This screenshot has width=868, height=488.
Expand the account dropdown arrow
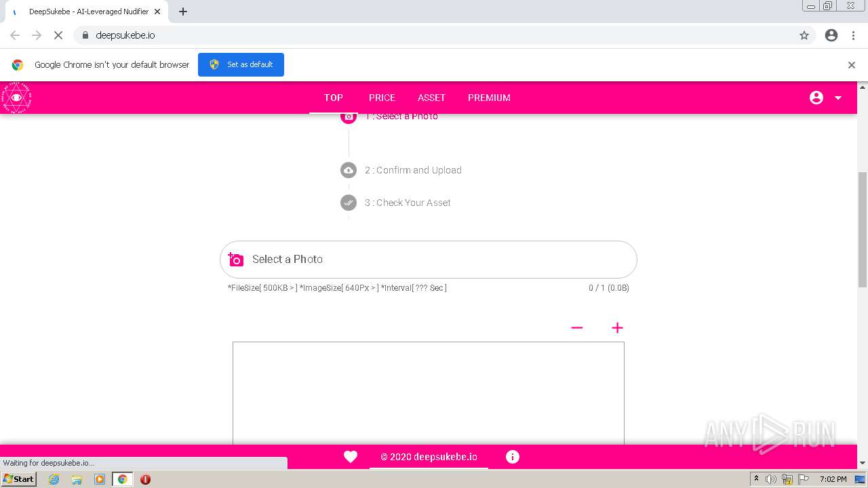pos(838,98)
